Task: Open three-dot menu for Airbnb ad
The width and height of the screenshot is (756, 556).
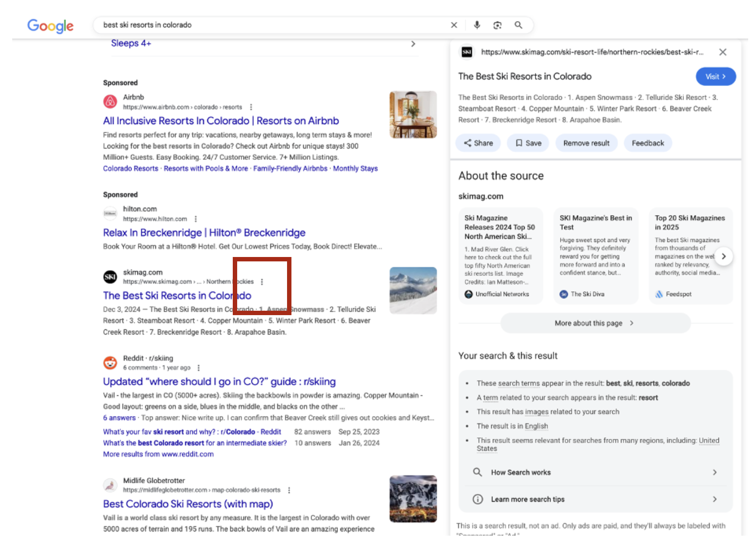Action: point(251,107)
